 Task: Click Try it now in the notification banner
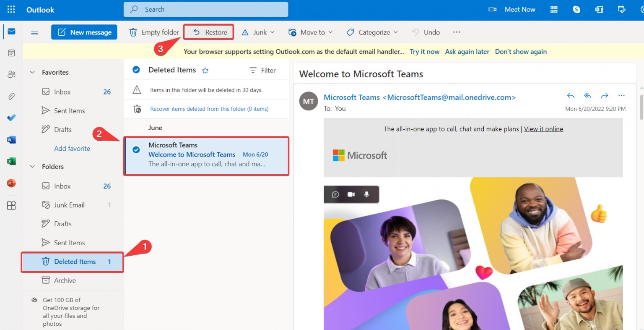point(424,51)
